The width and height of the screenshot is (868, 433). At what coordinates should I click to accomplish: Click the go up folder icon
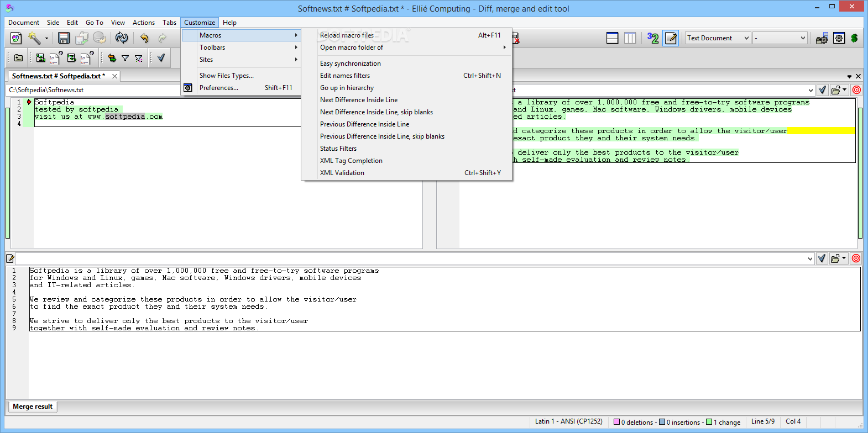(18, 57)
